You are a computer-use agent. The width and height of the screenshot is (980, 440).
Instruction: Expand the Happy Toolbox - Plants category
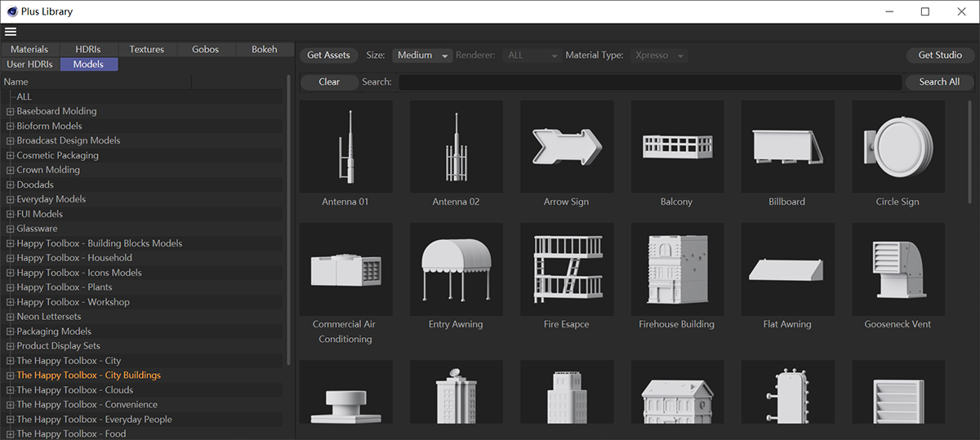pos(11,287)
